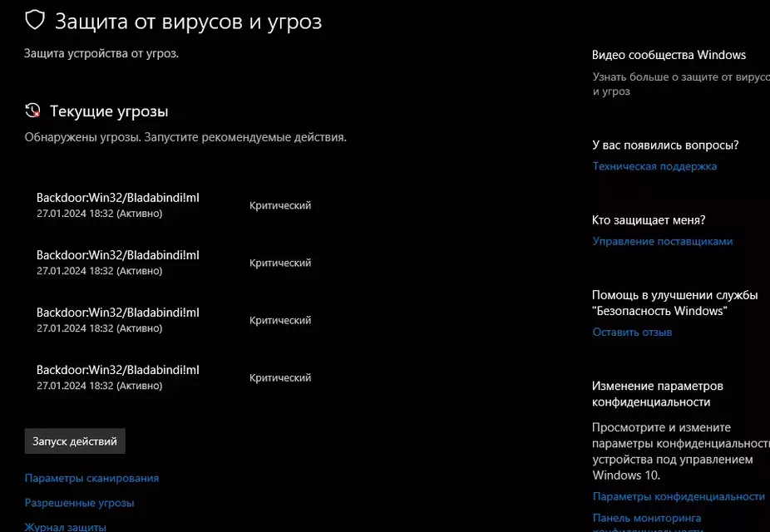Click Оставить отзыв link

(632, 332)
